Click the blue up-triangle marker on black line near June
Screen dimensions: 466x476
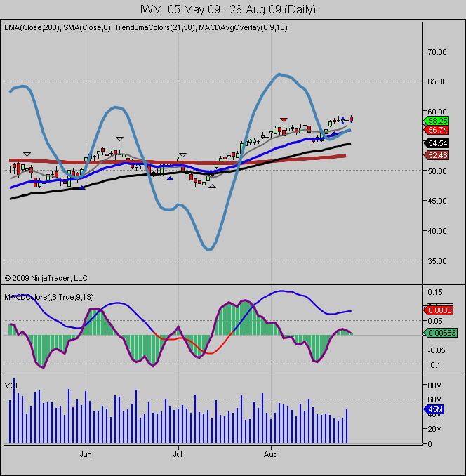pyautogui.click(x=82, y=188)
